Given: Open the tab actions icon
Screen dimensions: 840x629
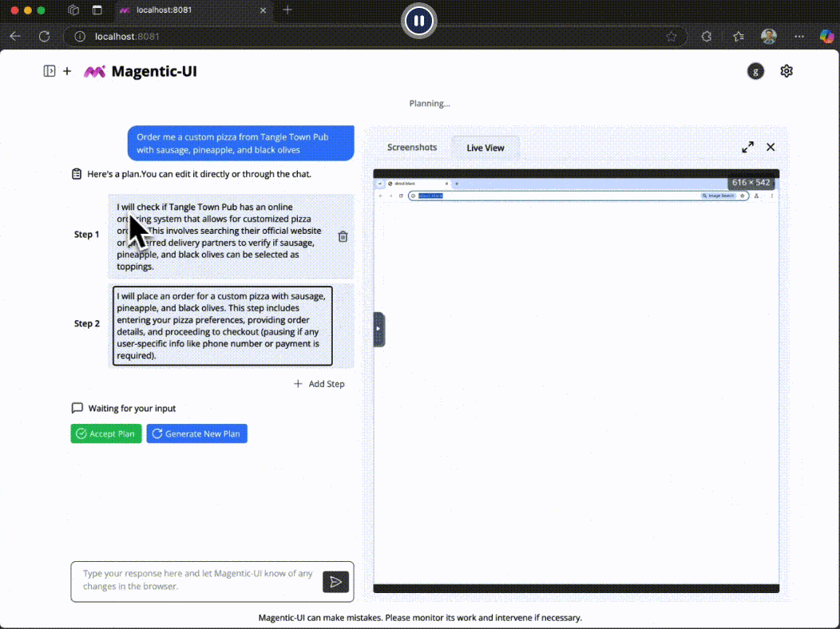Looking at the screenshot, I should click(97, 10).
